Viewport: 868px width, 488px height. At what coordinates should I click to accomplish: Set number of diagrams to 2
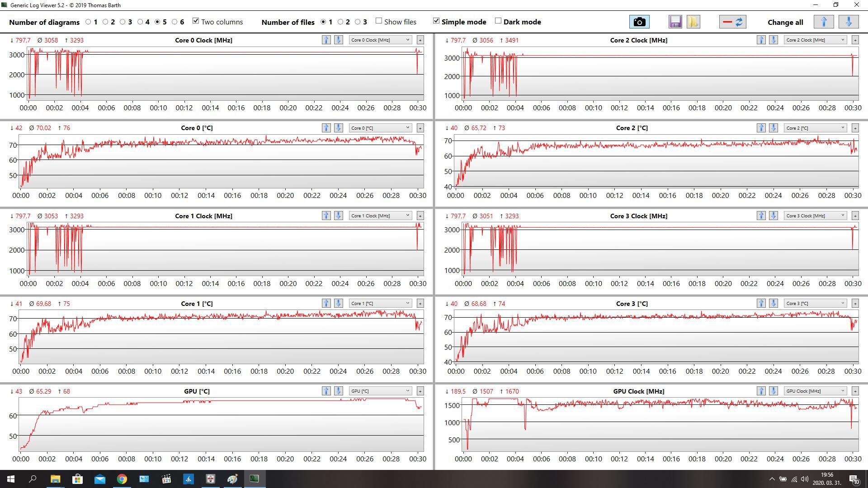pos(105,22)
